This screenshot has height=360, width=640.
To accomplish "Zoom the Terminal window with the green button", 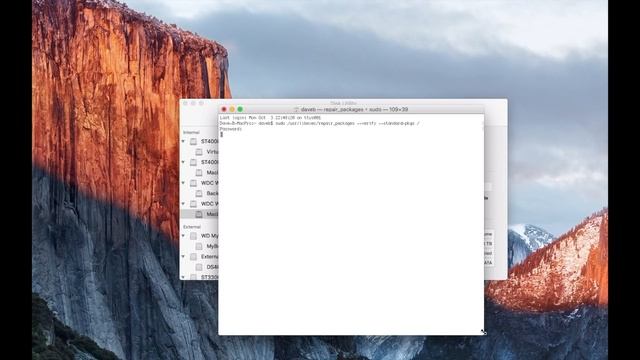I will click(x=240, y=109).
